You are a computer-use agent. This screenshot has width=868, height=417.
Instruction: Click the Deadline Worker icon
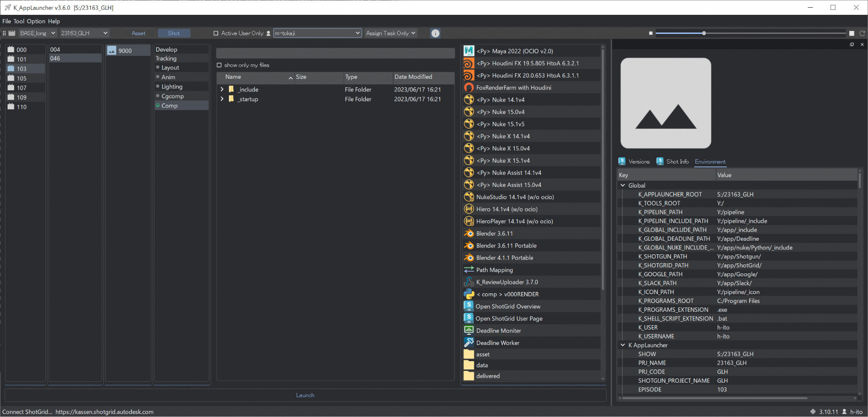click(x=468, y=343)
